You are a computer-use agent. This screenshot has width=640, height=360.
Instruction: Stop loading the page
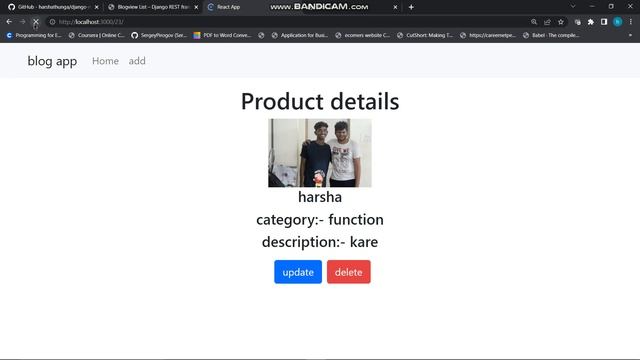(36, 22)
